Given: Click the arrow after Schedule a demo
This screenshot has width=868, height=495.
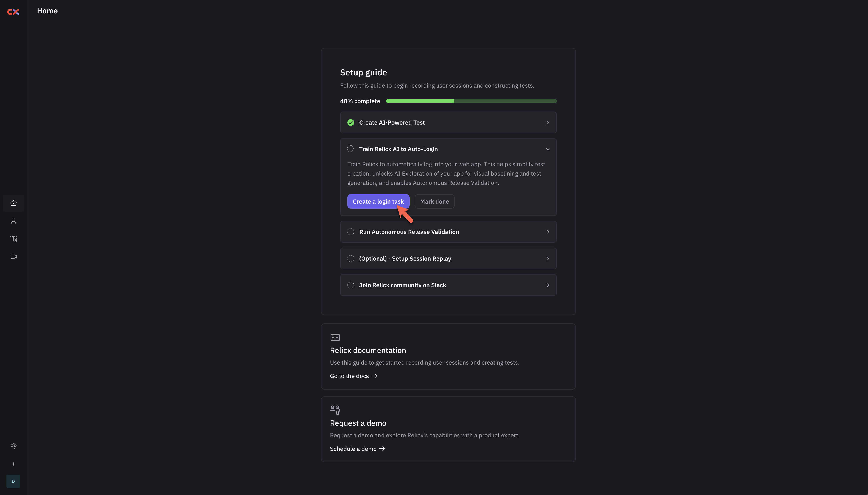Looking at the screenshot, I should point(382,449).
